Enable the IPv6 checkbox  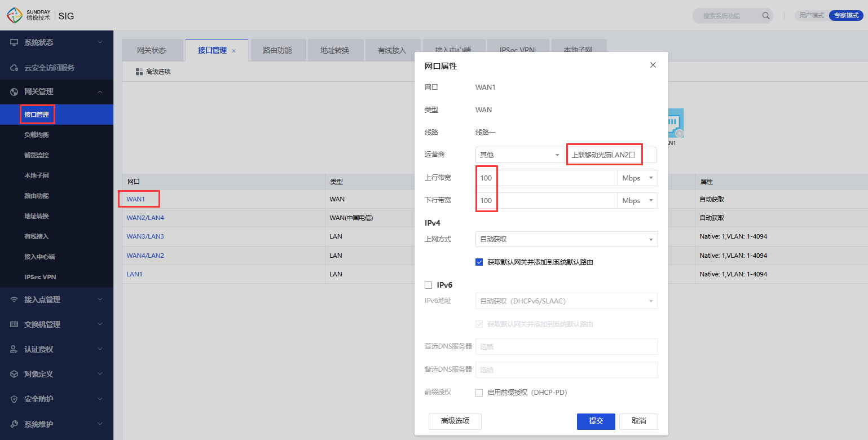click(429, 285)
